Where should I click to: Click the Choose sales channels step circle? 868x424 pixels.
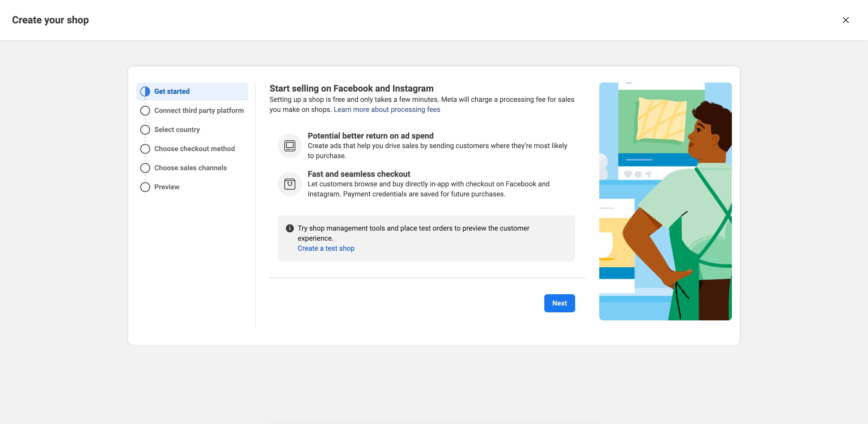tap(145, 168)
